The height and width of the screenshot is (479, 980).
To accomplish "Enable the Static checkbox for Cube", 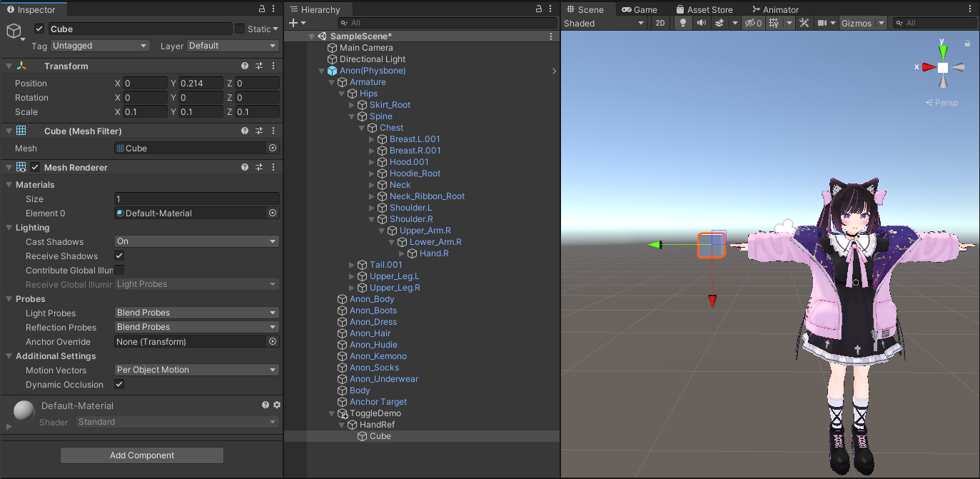I will coord(239,29).
